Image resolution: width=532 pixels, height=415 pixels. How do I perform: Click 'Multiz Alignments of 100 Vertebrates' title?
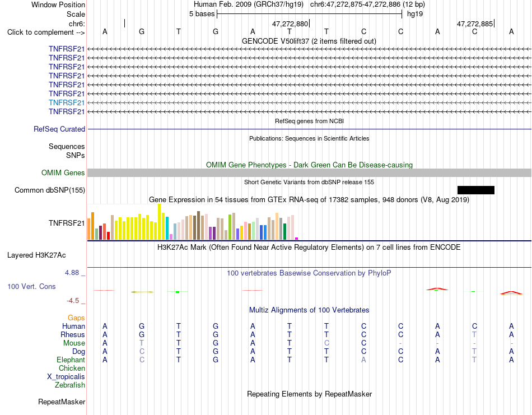pyautogui.click(x=309, y=310)
